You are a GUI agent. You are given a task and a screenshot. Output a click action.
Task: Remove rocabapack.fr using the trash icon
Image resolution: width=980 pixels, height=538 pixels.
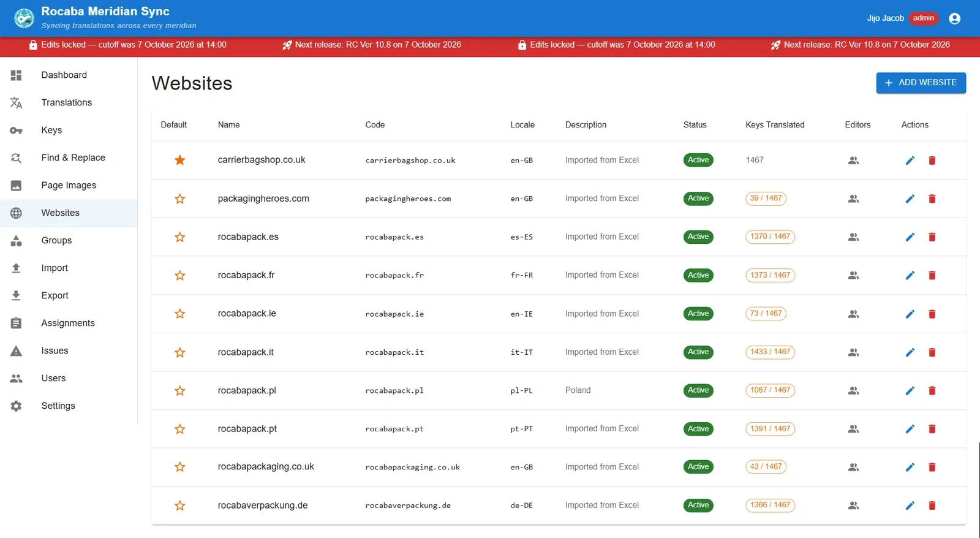[x=932, y=276]
